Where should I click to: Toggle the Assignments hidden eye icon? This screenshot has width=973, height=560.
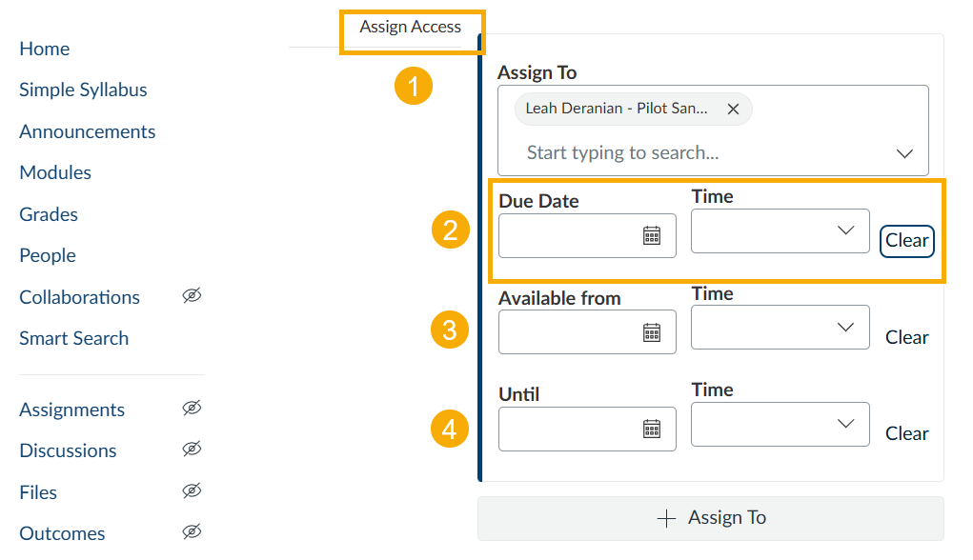pos(192,408)
